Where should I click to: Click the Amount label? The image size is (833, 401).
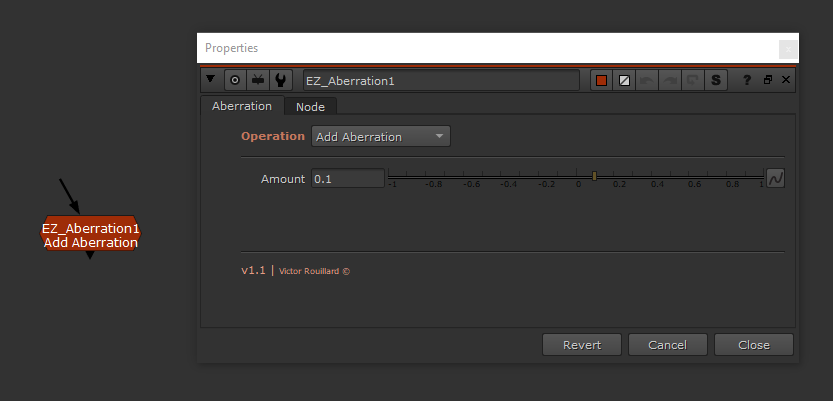point(283,179)
